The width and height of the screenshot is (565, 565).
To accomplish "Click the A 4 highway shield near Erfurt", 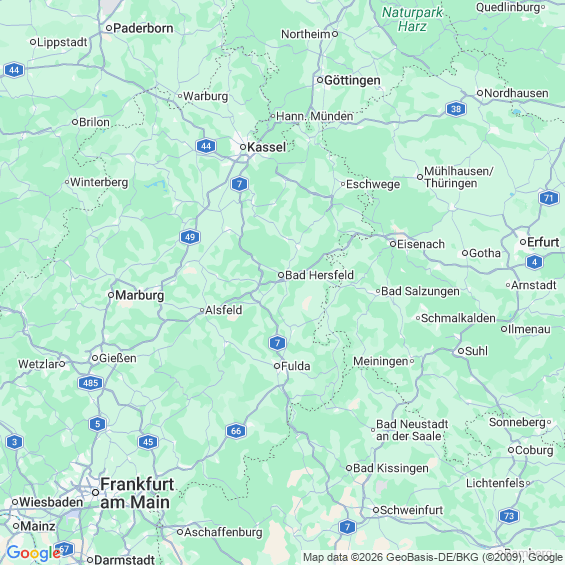I will tap(534, 262).
